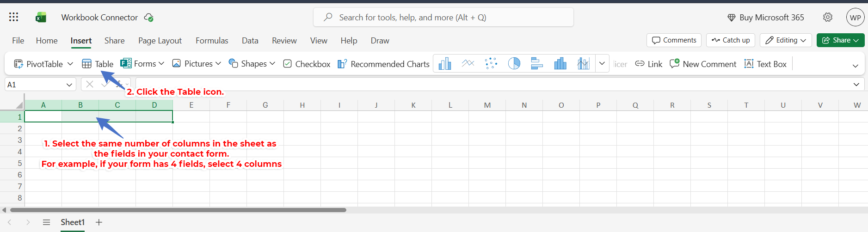Open settings gear icon
Viewport: 868px width, 232px height.
coord(828,17)
